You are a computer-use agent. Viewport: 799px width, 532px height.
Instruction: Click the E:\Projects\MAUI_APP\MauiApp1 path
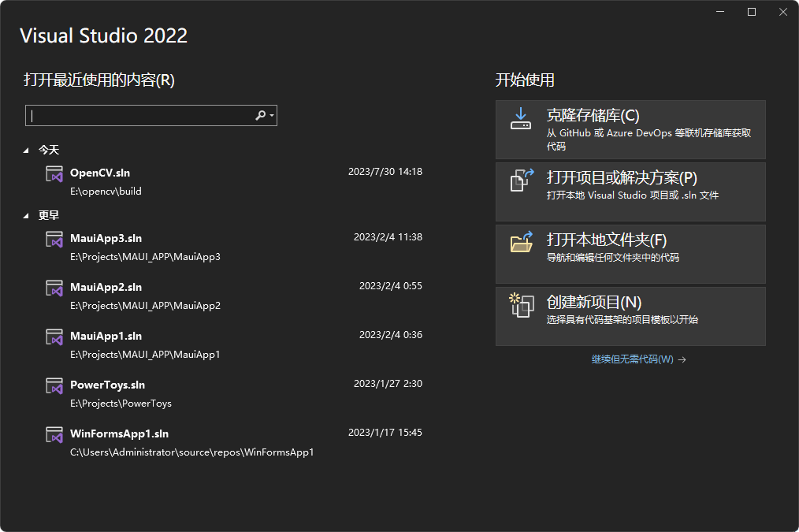tap(145, 355)
